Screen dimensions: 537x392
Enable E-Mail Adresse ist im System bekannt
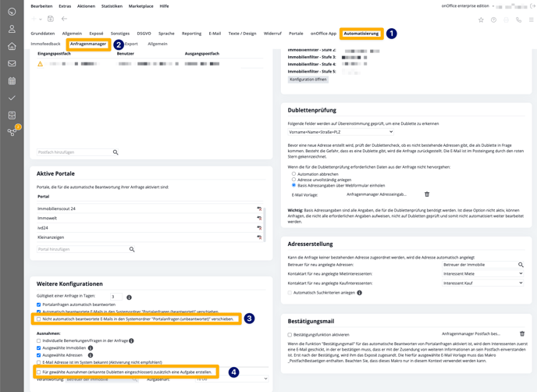(39, 362)
